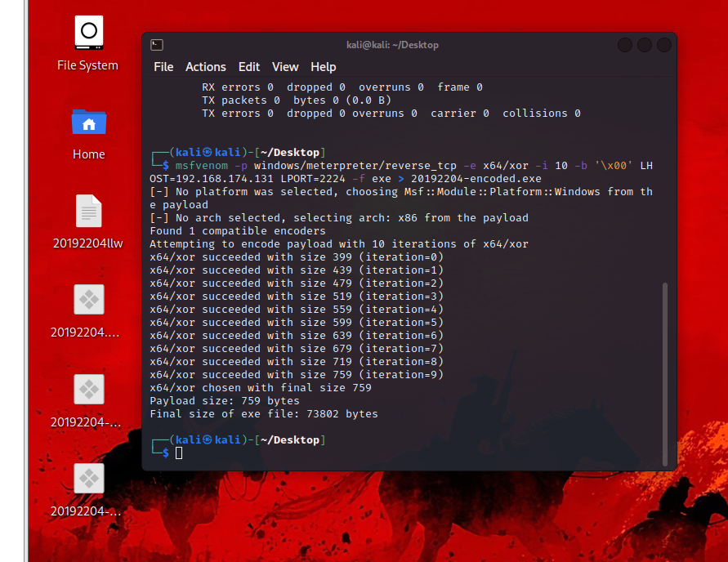Click the File System icon label

coord(87,65)
